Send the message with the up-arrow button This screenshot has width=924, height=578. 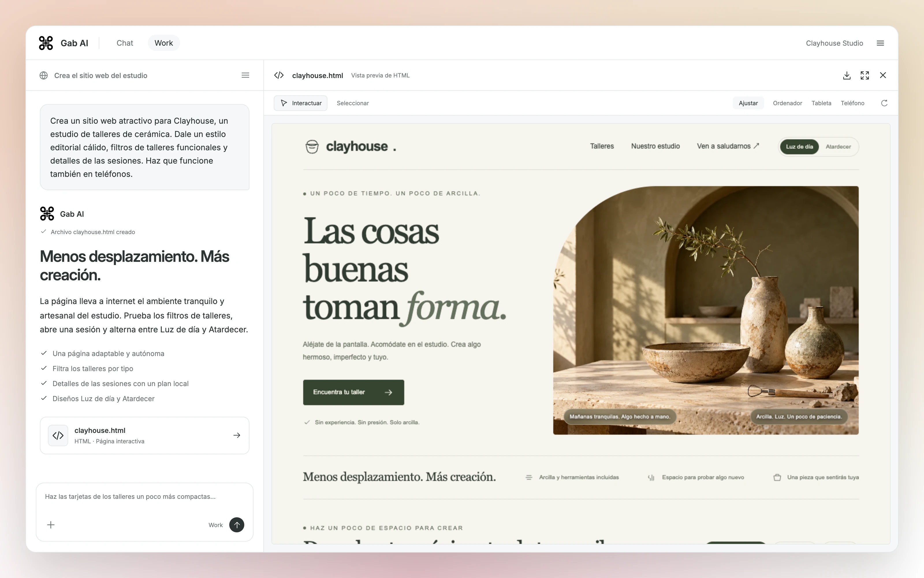pos(237,525)
